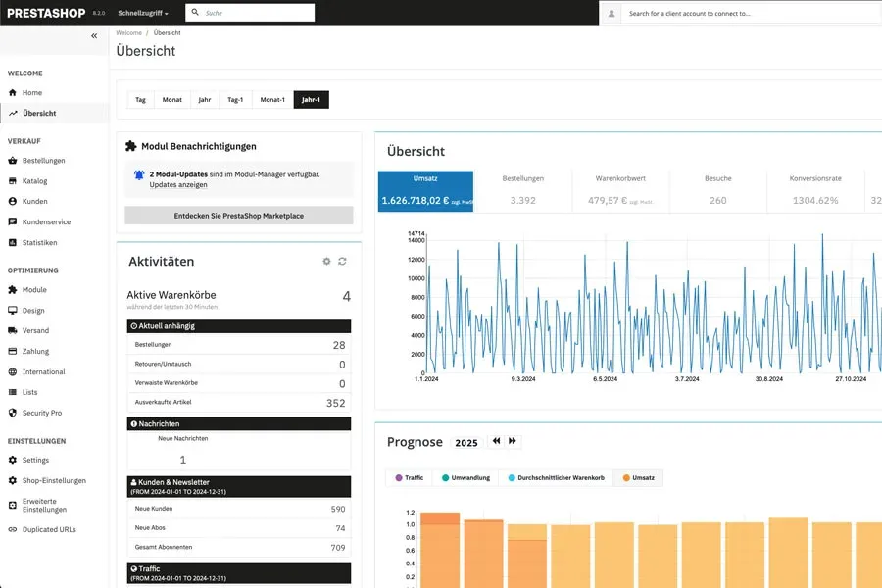Click the Katalog store icon
This screenshot has width=882, height=588.
(x=13, y=181)
